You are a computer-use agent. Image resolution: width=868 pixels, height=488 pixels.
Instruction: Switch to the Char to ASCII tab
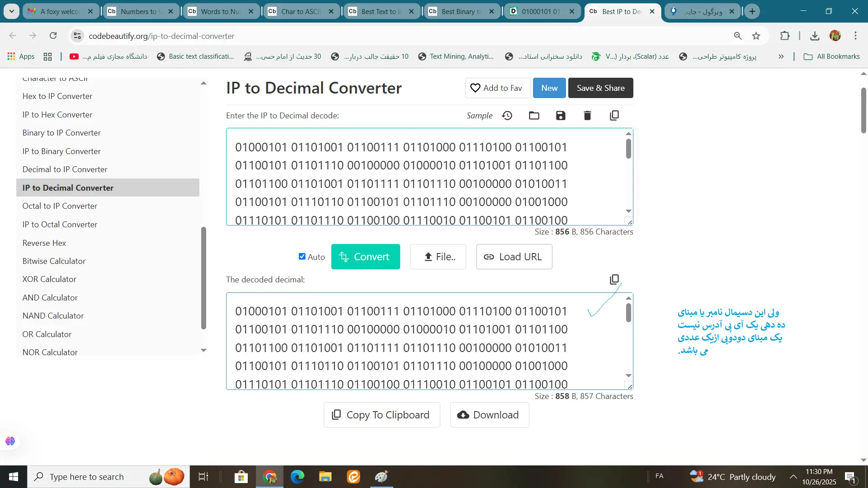pos(300,11)
